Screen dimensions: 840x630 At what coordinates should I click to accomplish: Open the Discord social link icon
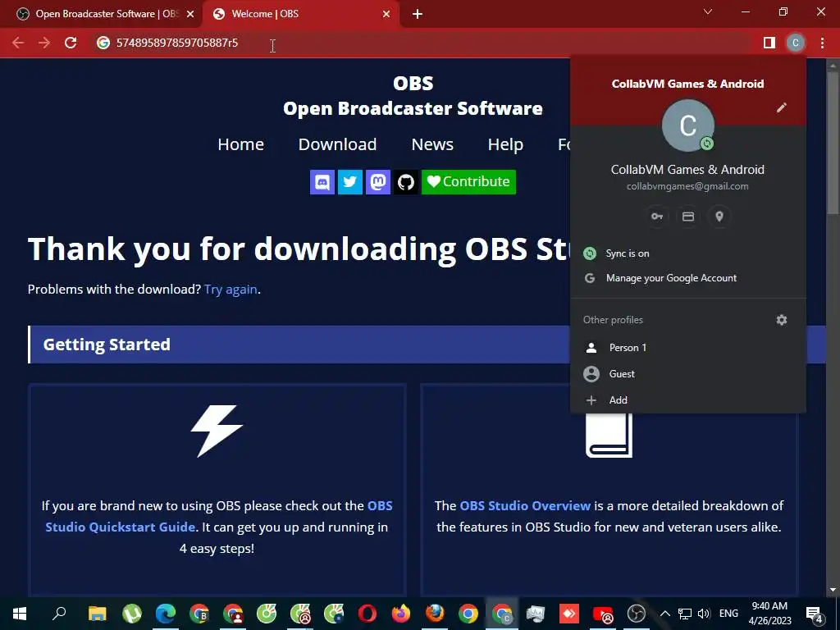click(x=322, y=182)
